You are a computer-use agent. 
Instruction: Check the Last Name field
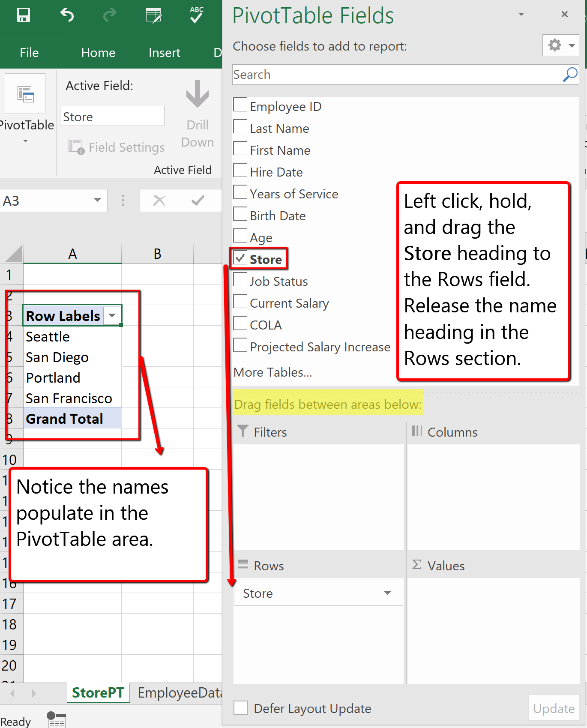[240, 126]
